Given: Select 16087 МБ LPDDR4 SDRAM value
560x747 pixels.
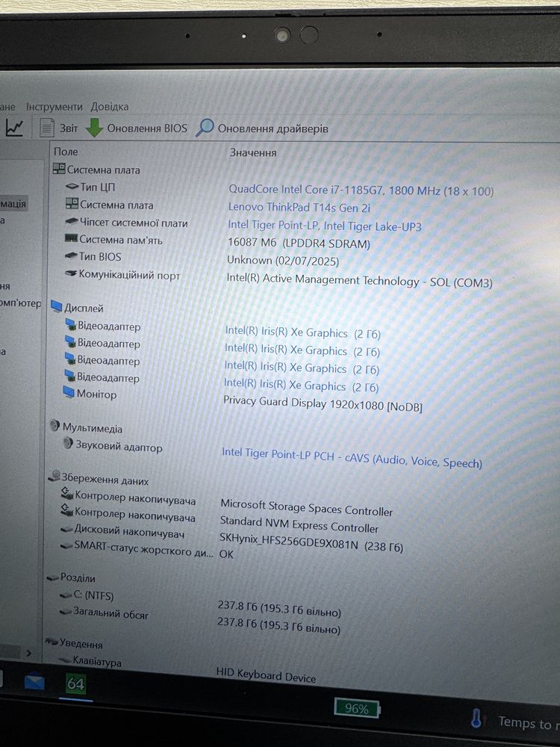Looking at the screenshot, I should coord(299,243).
